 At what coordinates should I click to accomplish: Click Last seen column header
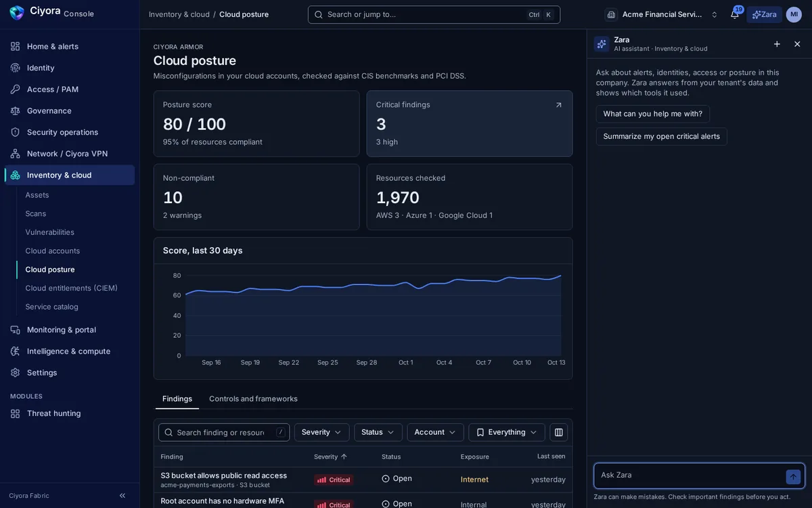point(551,457)
